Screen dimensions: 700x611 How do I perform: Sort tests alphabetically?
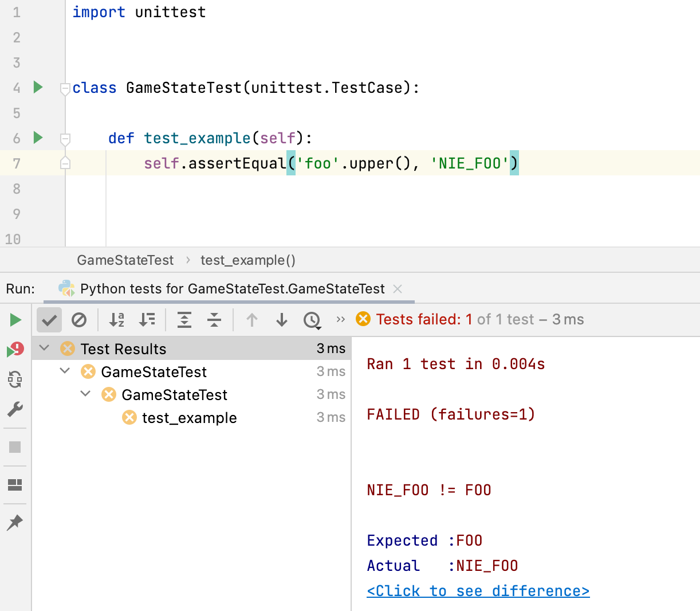[117, 320]
